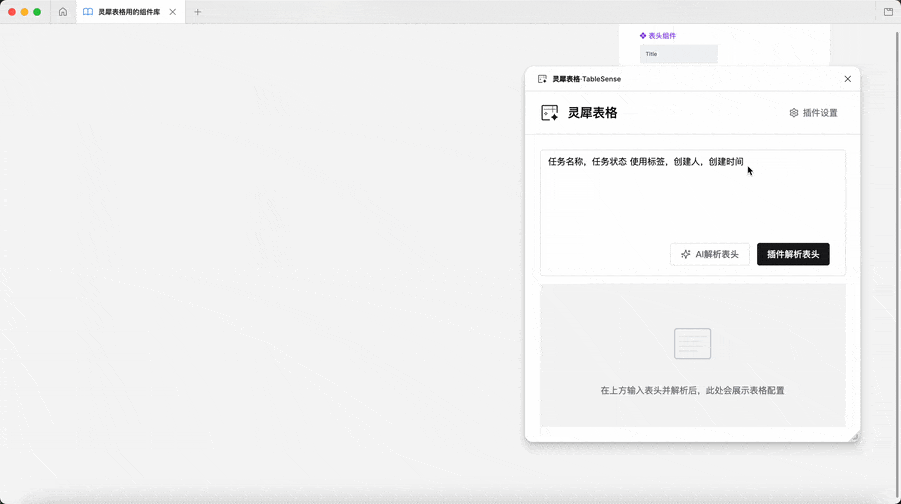This screenshot has width=901, height=504.
Task: Click the TableSense title bar plugin icon
Action: coord(542,79)
